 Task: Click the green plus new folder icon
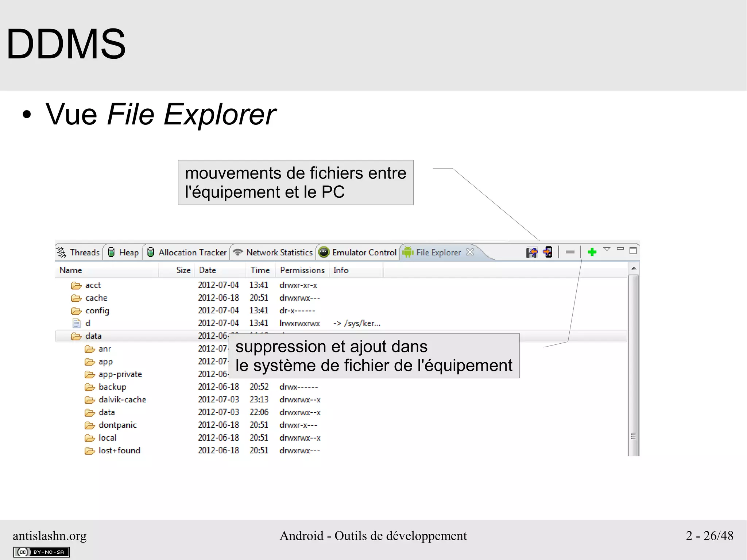click(592, 252)
